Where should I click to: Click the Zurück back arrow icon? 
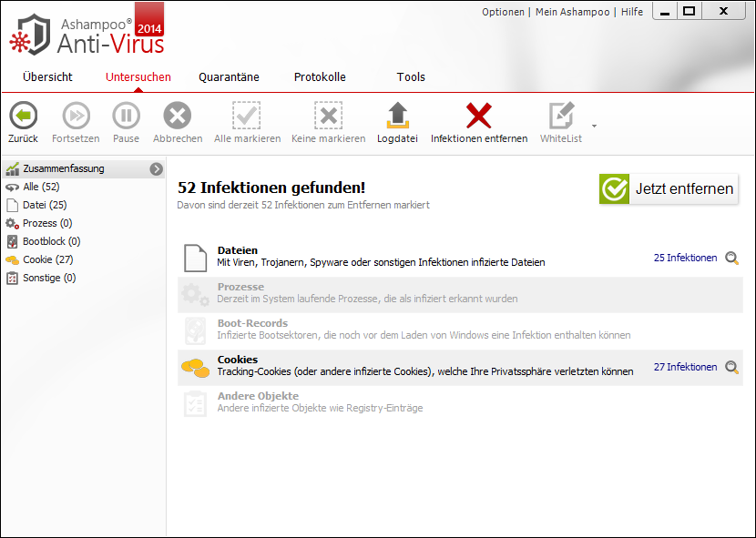tap(23, 116)
